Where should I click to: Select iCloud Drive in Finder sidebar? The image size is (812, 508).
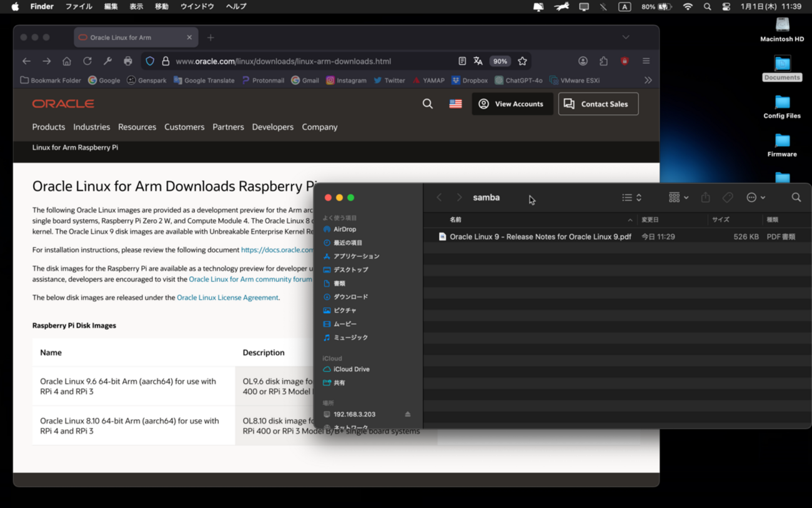pyautogui.click(x=346, y=369)
